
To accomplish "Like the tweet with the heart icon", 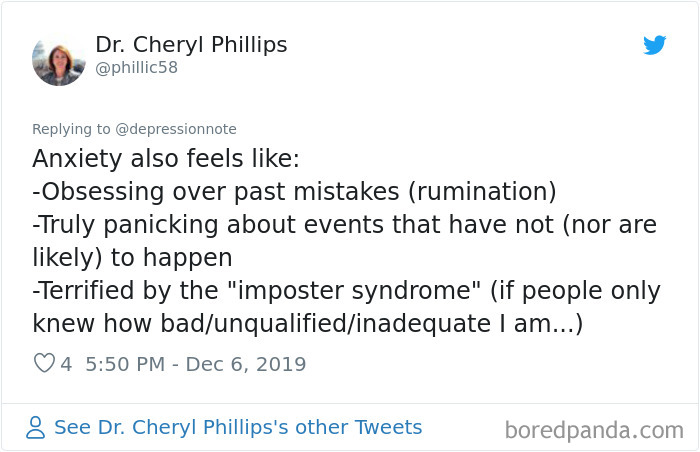I will click(x=44, y=364).
